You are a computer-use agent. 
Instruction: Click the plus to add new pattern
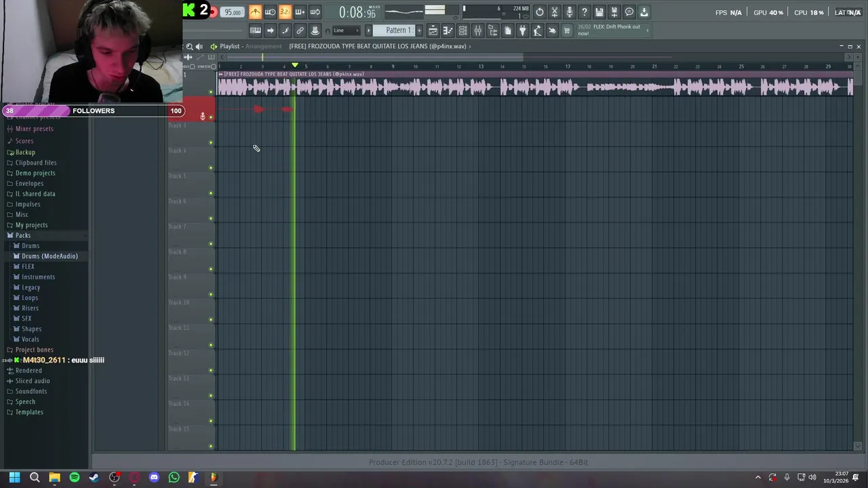419,30
